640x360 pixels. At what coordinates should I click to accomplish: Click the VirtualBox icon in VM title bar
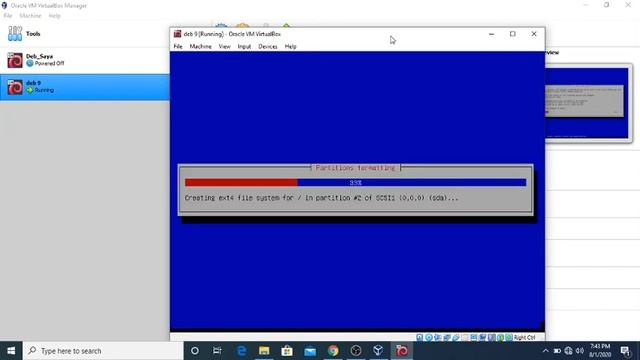pos(178,34)
